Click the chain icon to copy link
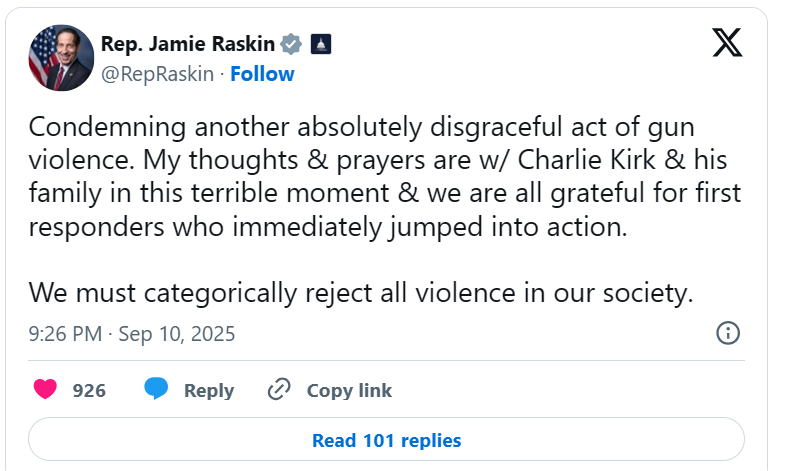The image size is (788, 471). [279, 390]
